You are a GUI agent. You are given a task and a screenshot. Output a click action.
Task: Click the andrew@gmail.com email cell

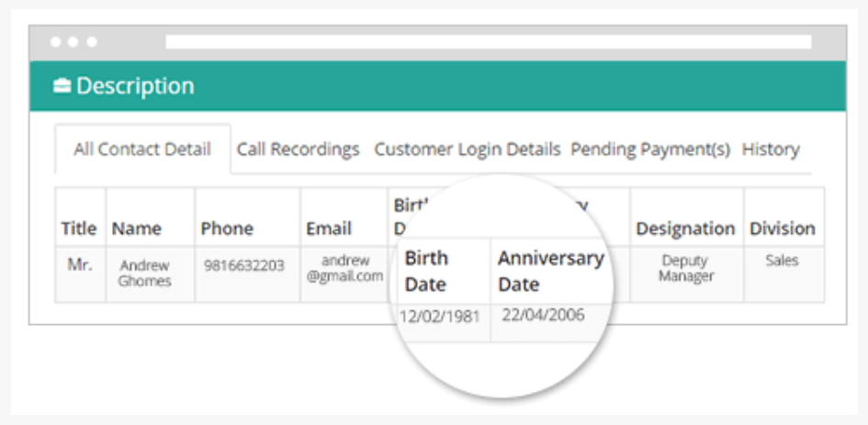[344, 274]
